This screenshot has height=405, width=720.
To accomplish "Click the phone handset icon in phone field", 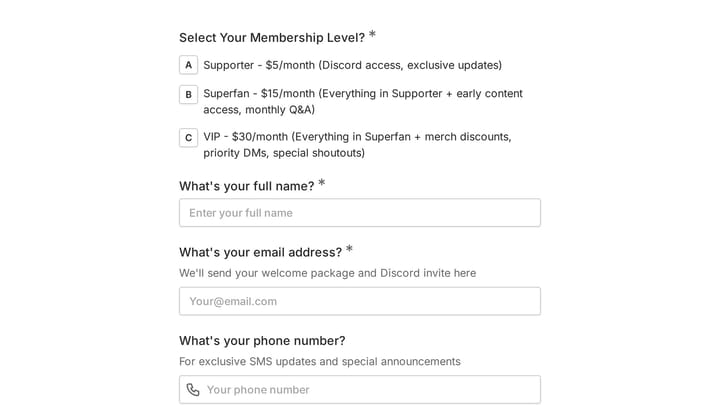I will pos(193,390).
